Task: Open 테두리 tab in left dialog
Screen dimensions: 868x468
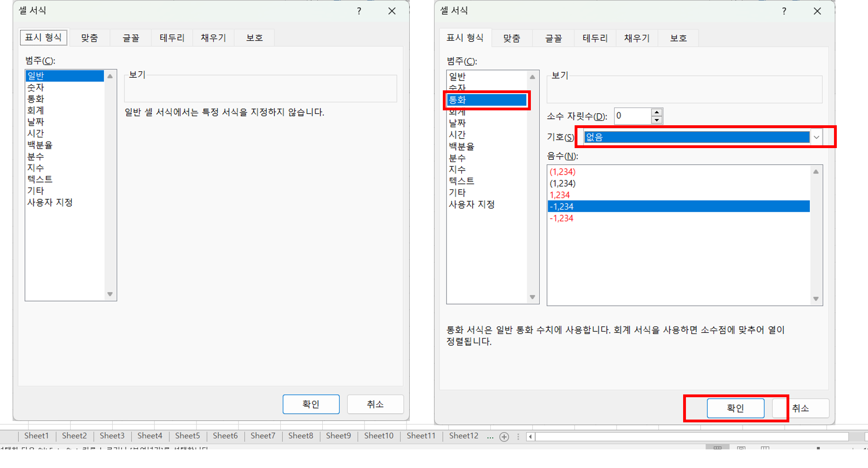Action: [172, 38]
